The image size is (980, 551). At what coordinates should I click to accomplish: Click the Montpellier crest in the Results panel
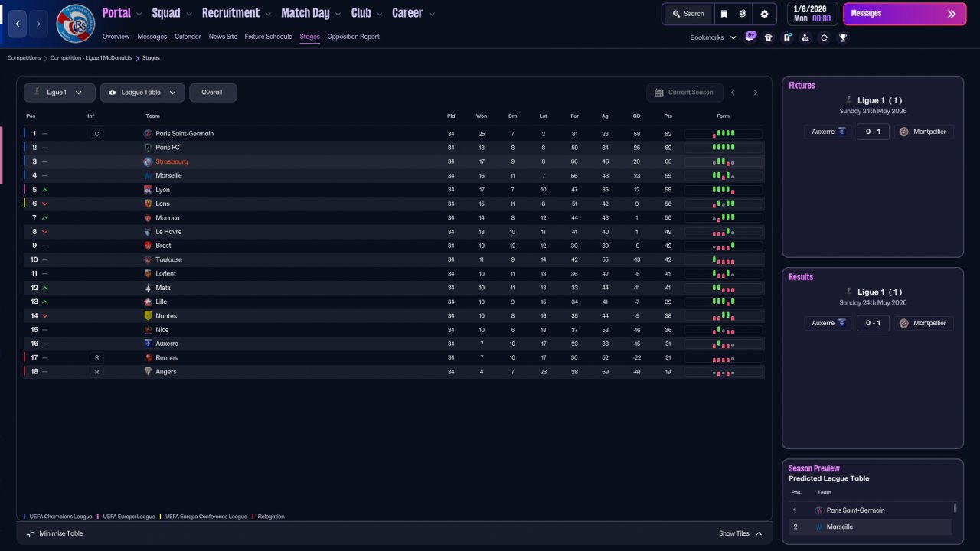[904, 323]
